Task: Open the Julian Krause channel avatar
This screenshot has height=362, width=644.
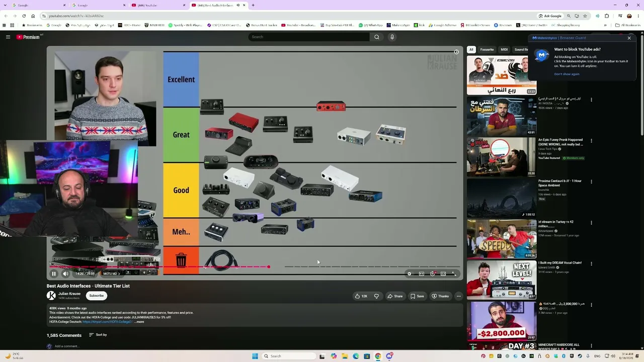Action: tap(51, 296)
